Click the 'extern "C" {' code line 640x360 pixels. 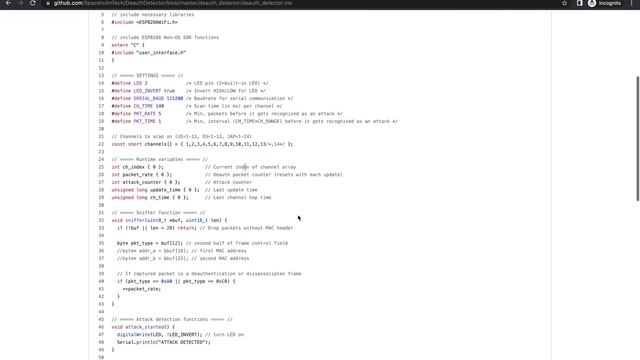(128, 45)
